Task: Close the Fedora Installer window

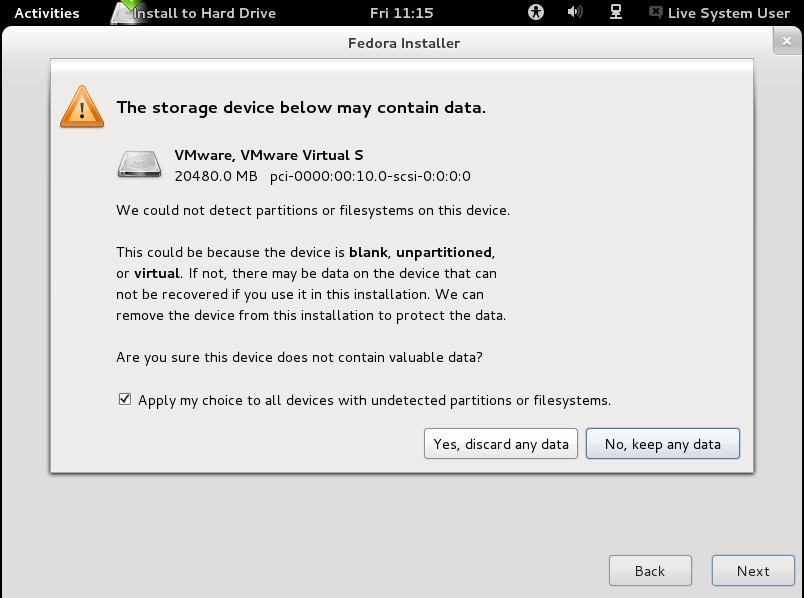Action: click(x=786, y=42)
